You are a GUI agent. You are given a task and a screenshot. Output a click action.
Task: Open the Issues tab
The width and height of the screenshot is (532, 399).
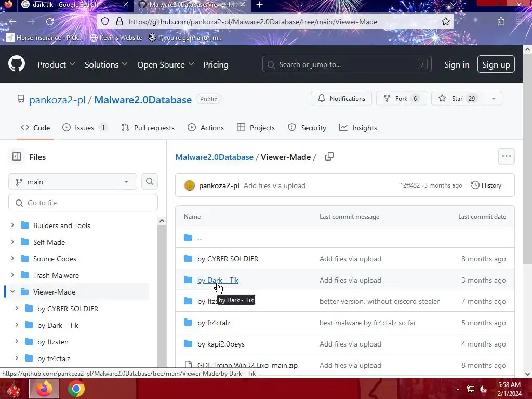(x=85, y=128)
